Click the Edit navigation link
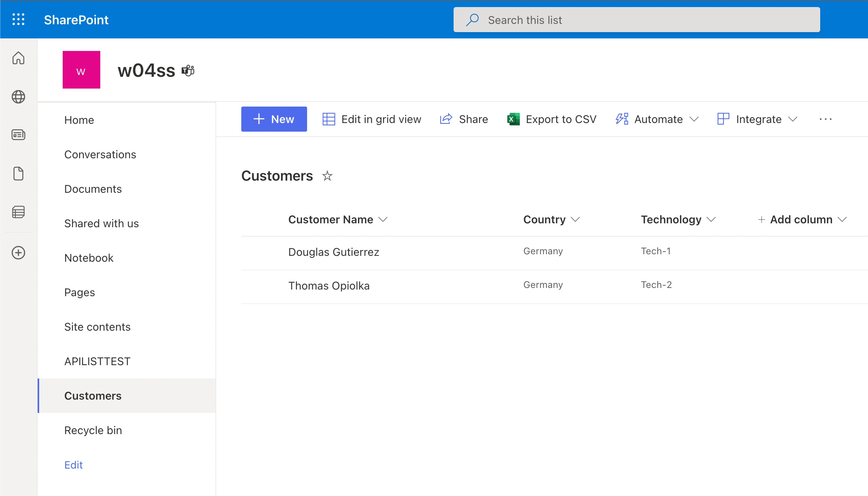868x496 pixels. (x=73, y=465)
